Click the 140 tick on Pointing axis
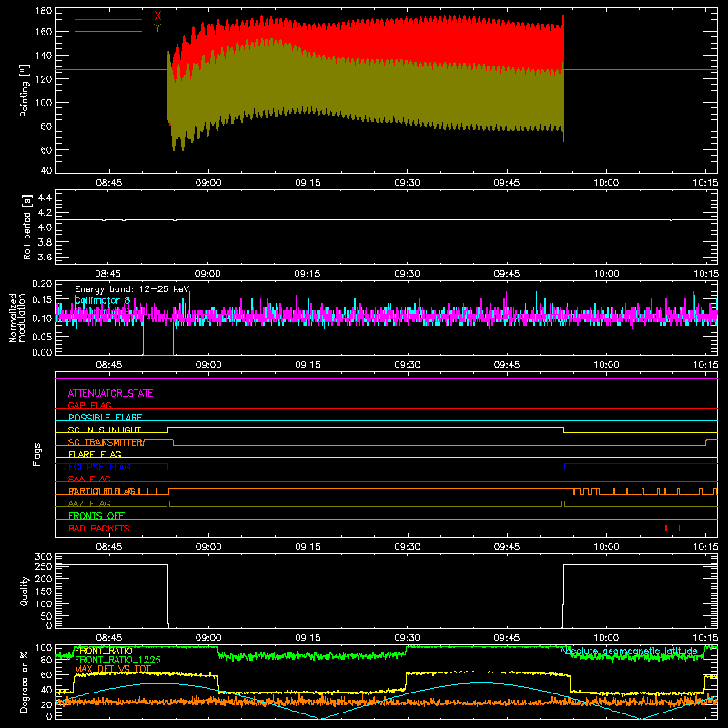 (44, 56)
